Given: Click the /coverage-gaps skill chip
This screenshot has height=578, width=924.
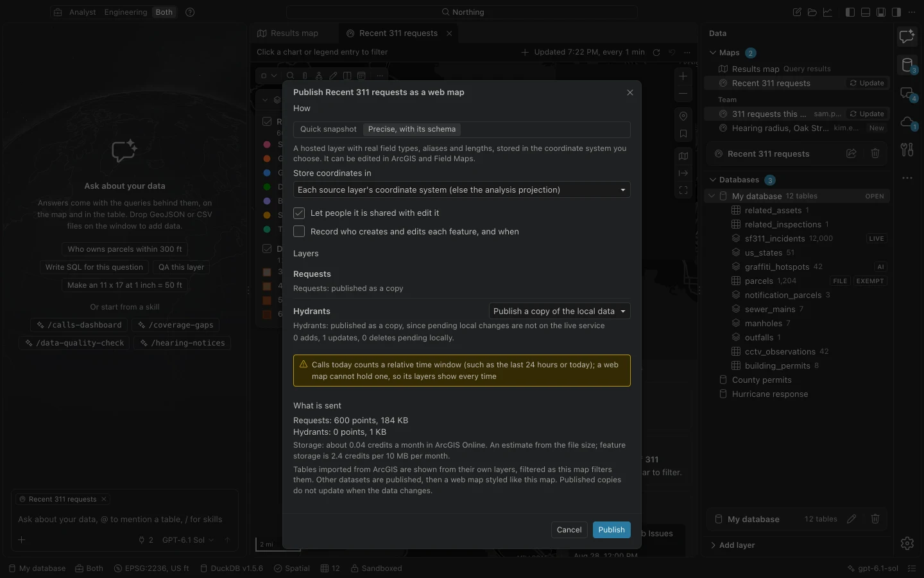Looking at the screenshot, I should click(x=176, y=325).
